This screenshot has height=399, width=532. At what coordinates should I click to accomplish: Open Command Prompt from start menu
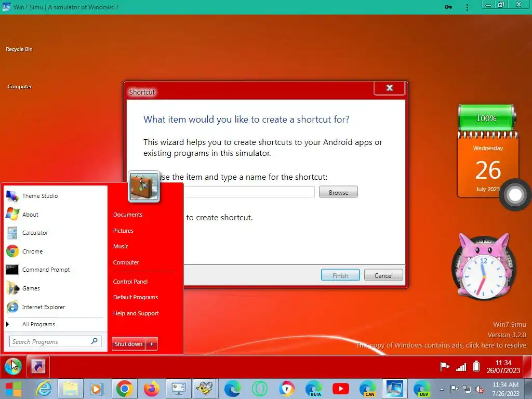[x=54, y=270]
